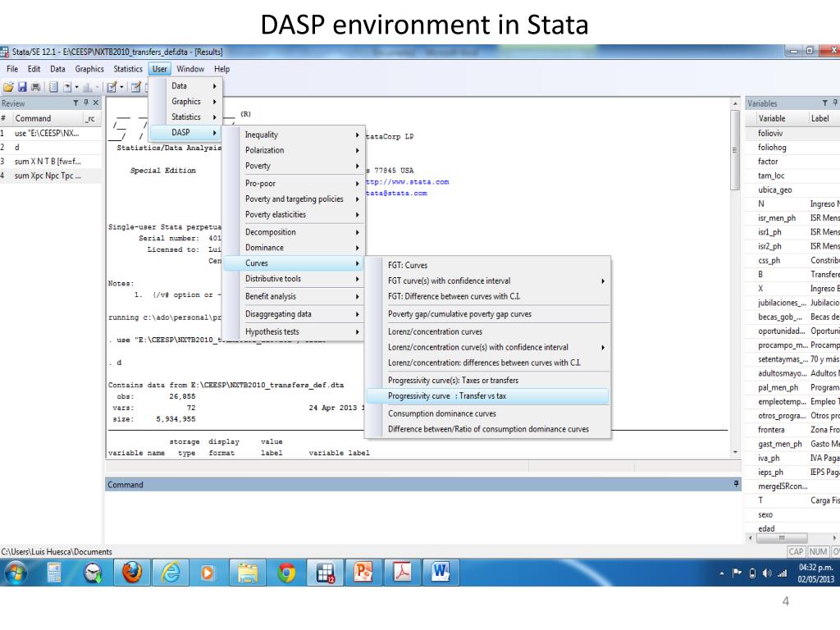Open Firefox from the taskbar
This screenshot has height=630, width=840.
[132, 573]
